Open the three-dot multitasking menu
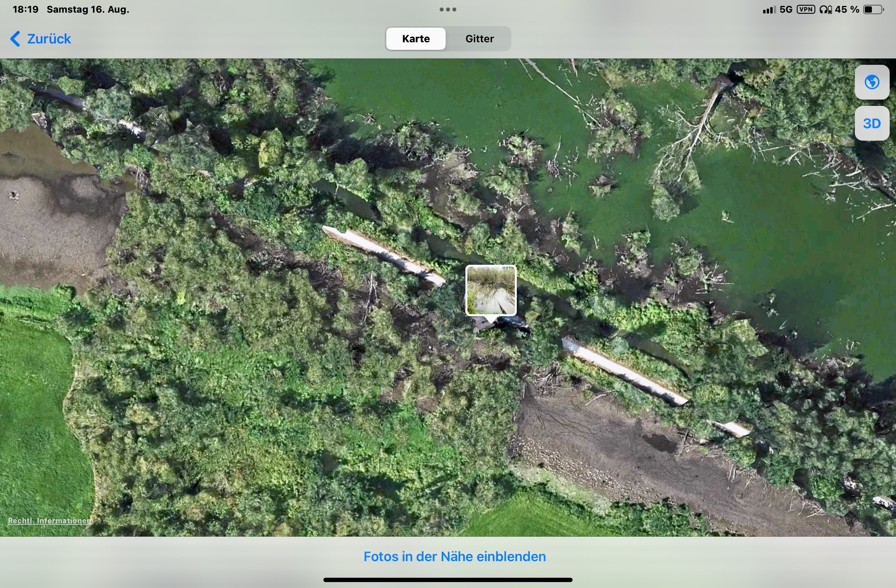Screen dimensions: 896x588 click(x=448, y=9)
